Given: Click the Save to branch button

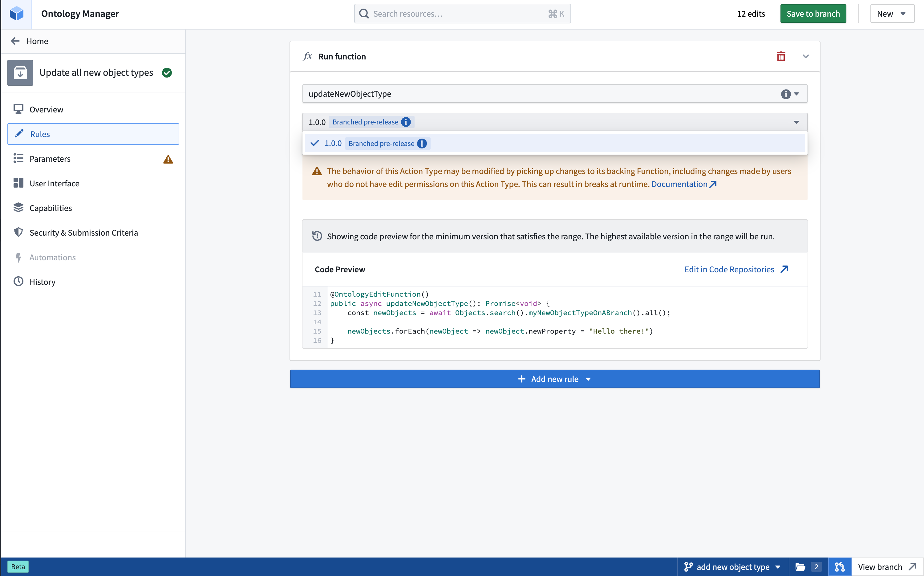Looking at the screenshot, I should click(x=813, y=13).
